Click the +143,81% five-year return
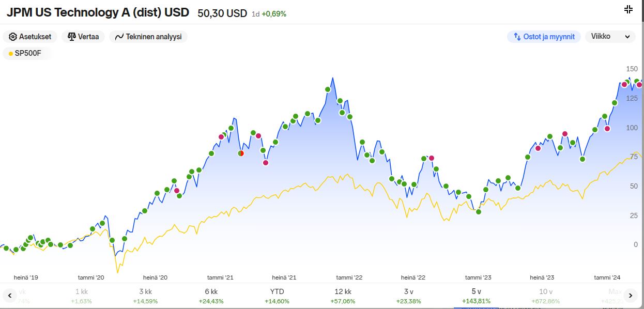Image resolution: width=644 pixels, height=309 pixels. point(476,301)
